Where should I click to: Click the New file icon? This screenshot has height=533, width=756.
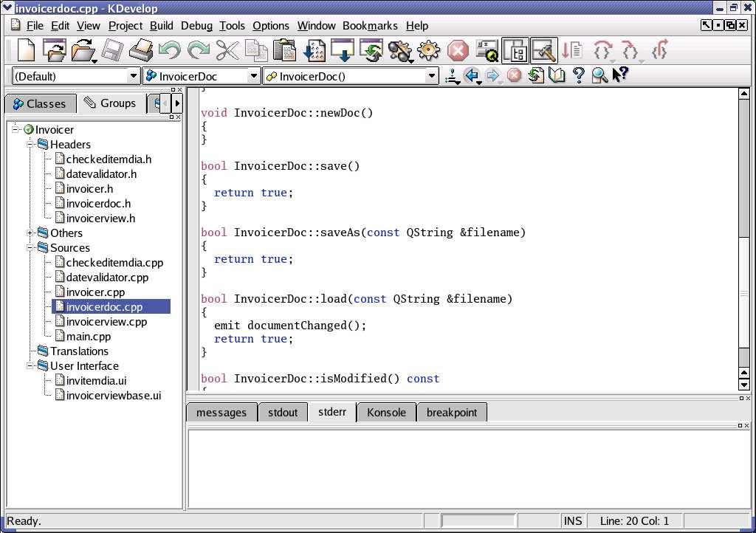tap(26, 50)
